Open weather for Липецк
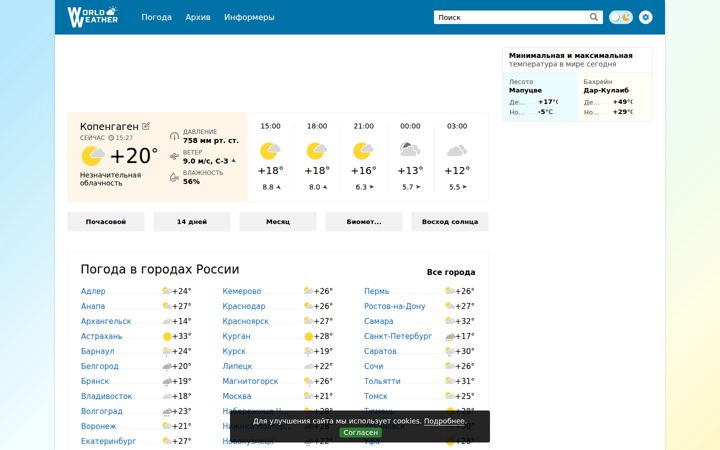This screenshot has height=450, width=720. point(237,366)
